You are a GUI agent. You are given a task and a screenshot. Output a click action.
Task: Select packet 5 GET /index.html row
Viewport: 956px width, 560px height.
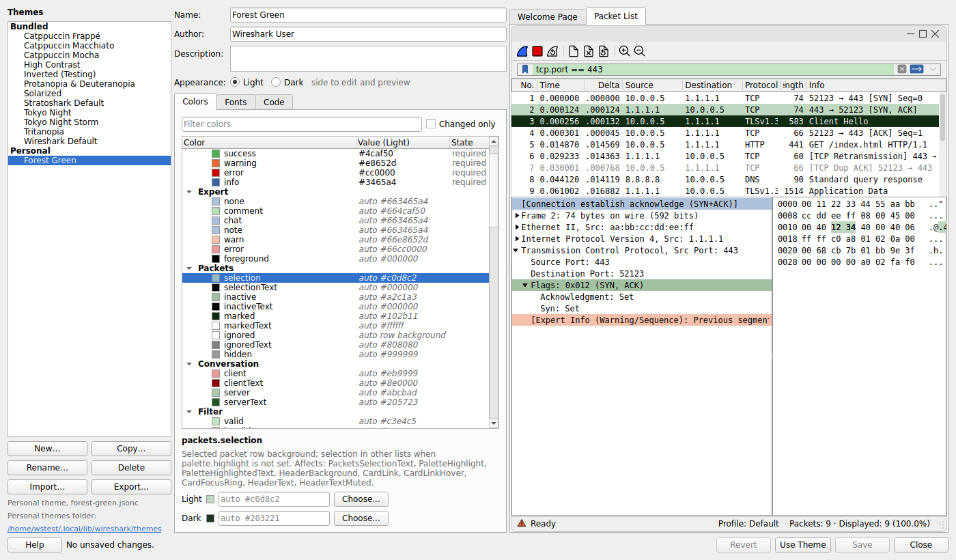point(726,145)
